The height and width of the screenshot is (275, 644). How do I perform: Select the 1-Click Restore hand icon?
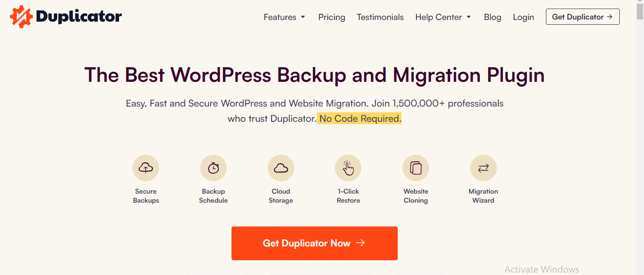tap(348, 168)
